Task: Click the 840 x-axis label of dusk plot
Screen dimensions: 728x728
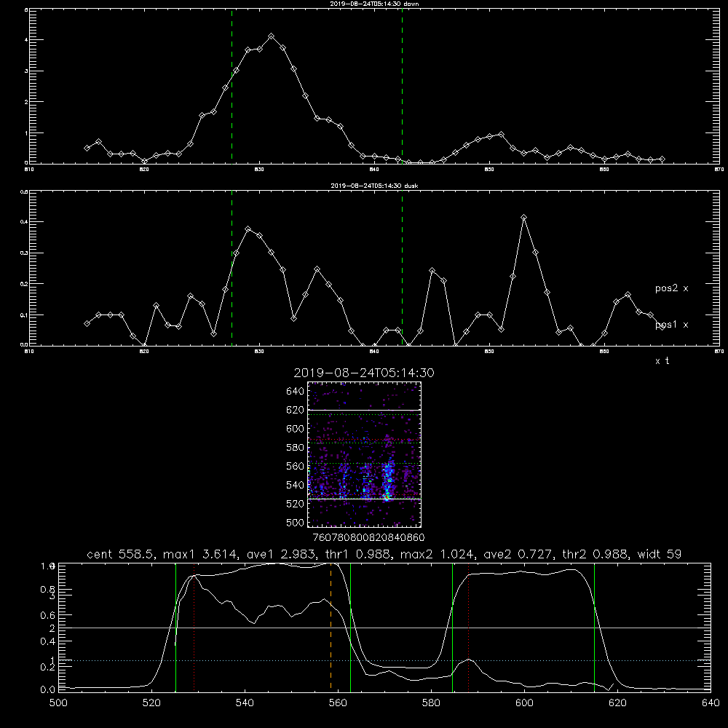Action: pos(374,352)
